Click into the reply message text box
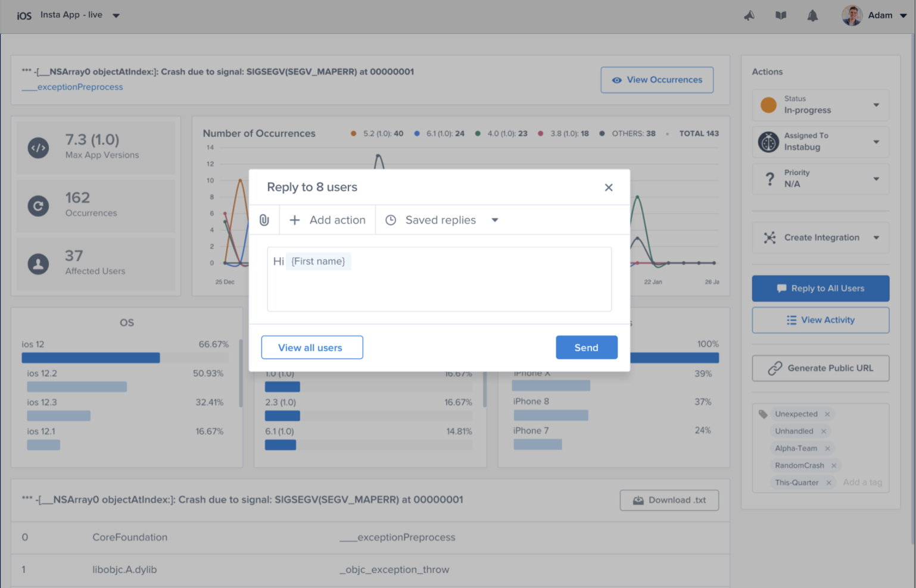The width and height of the screenshot is (916, 588). (440, 279)
